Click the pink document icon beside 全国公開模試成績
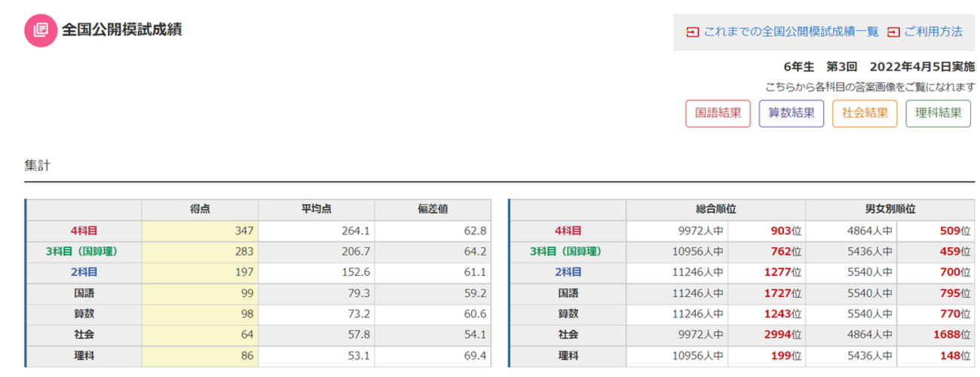 point(40,30)
